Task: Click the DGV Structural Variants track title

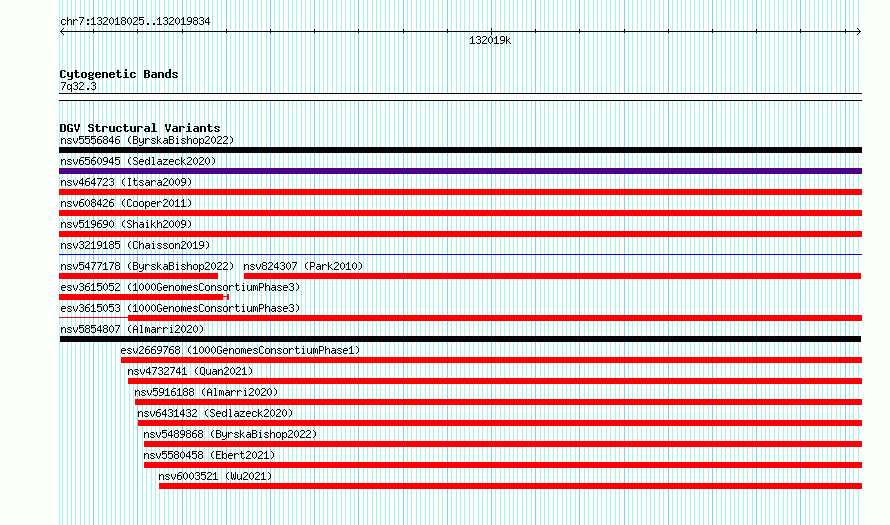Action: click(140, 128)
